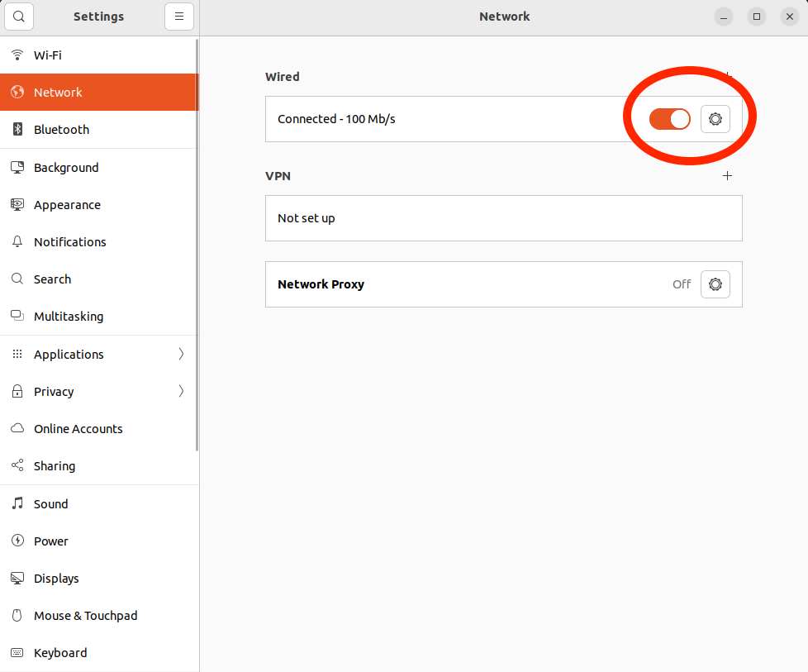This screenshot has width=808, height=672.
Task: Click the Sound music note icon
Action: (17, 503)
